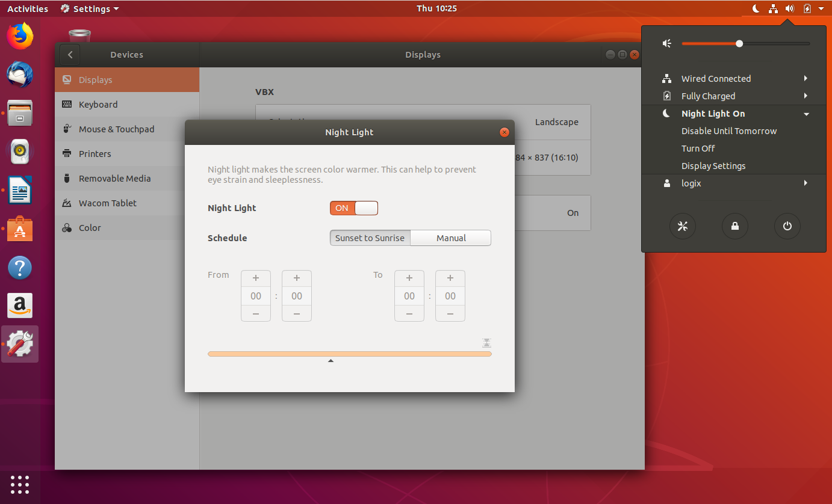Launch Firefox from the dock
The height and width of the screenshot is (504, 832).
[19, 36]
